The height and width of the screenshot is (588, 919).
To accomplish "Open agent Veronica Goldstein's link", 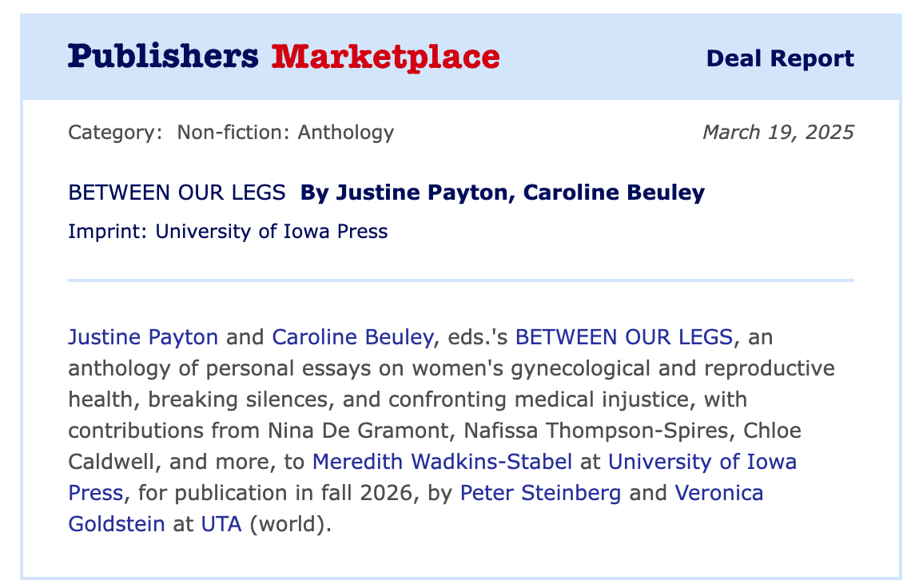I will [719, 493].
